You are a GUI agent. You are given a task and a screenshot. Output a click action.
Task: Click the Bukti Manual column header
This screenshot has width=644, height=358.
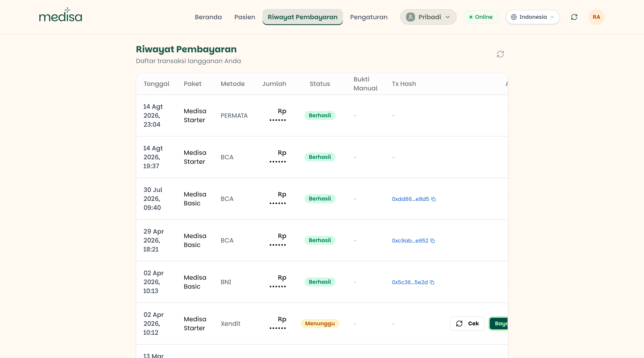tap(365, 83)
